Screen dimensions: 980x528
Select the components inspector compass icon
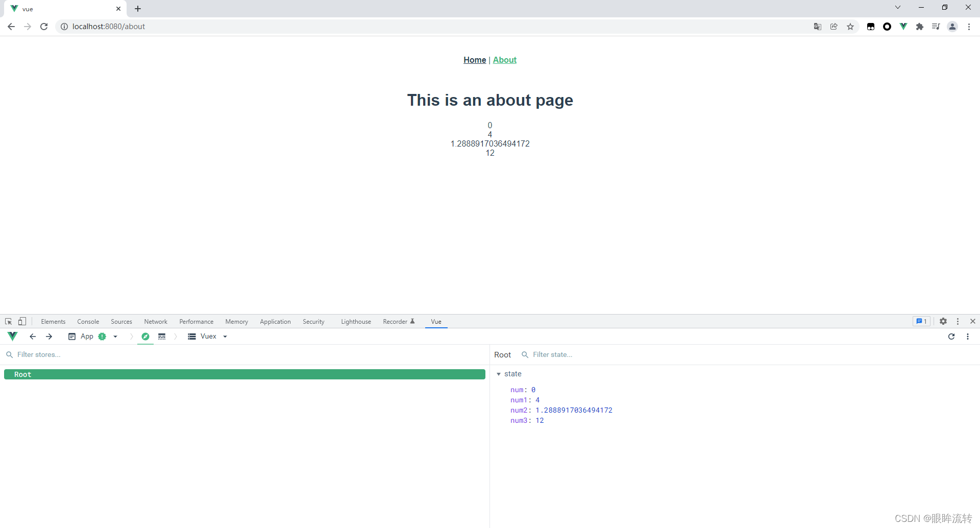pos(145,337)
